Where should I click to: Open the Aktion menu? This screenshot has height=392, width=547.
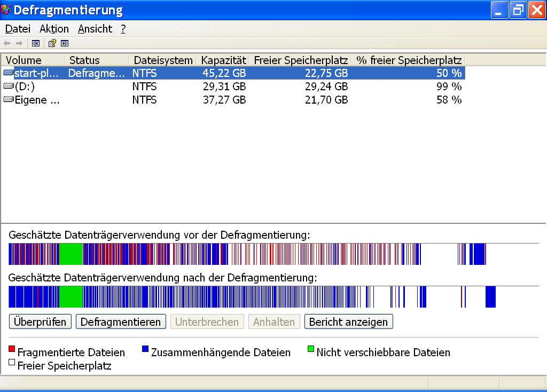pos(54,29)
